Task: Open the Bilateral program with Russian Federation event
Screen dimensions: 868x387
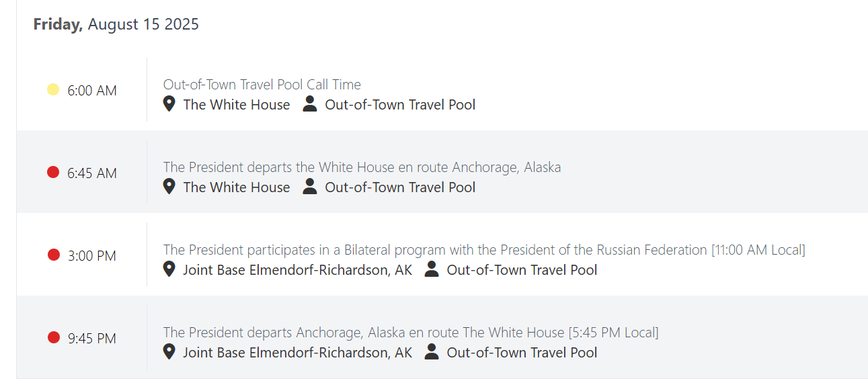Action: tap(484, 250)
